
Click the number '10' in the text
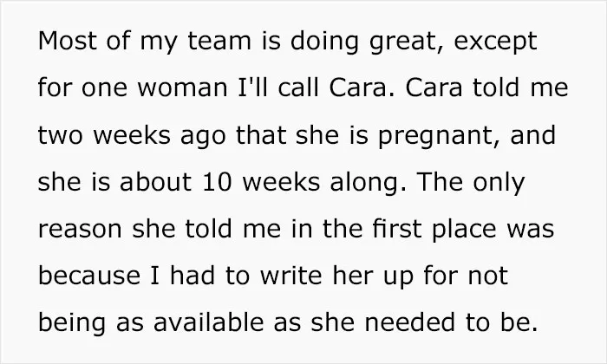(217, 181)
